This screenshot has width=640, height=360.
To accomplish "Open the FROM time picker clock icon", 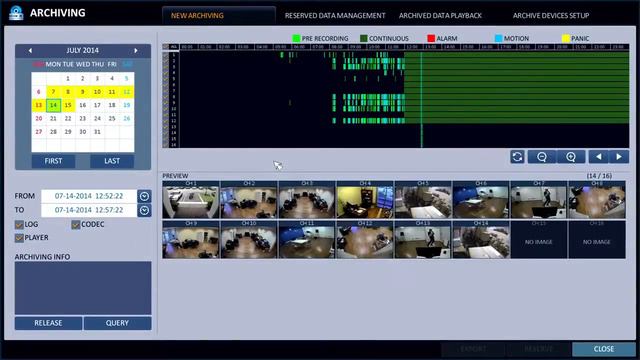I will (x=144, y=196).
